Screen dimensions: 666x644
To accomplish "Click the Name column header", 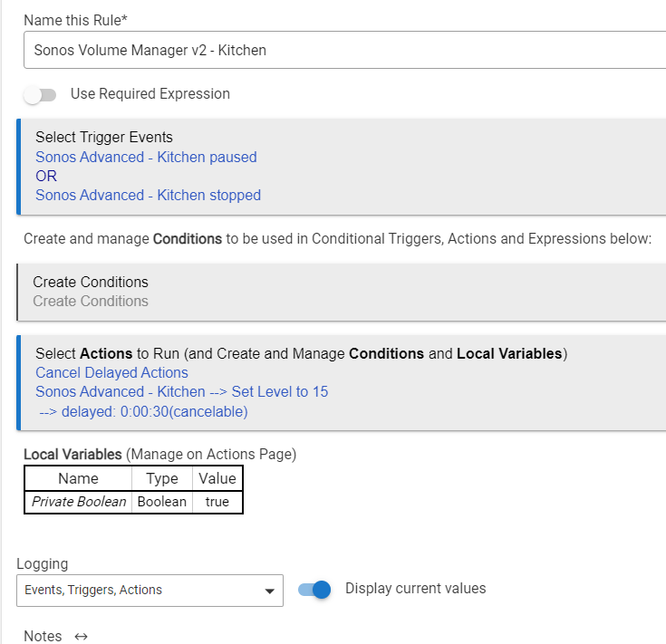I will 78,478.
